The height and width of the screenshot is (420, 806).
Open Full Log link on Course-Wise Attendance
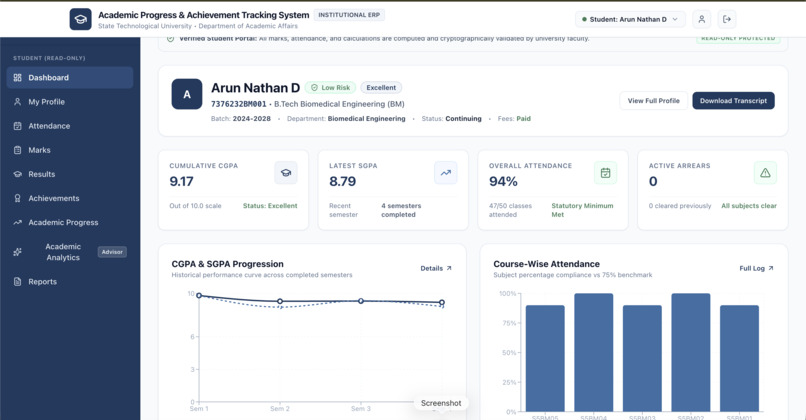point(756,268)
